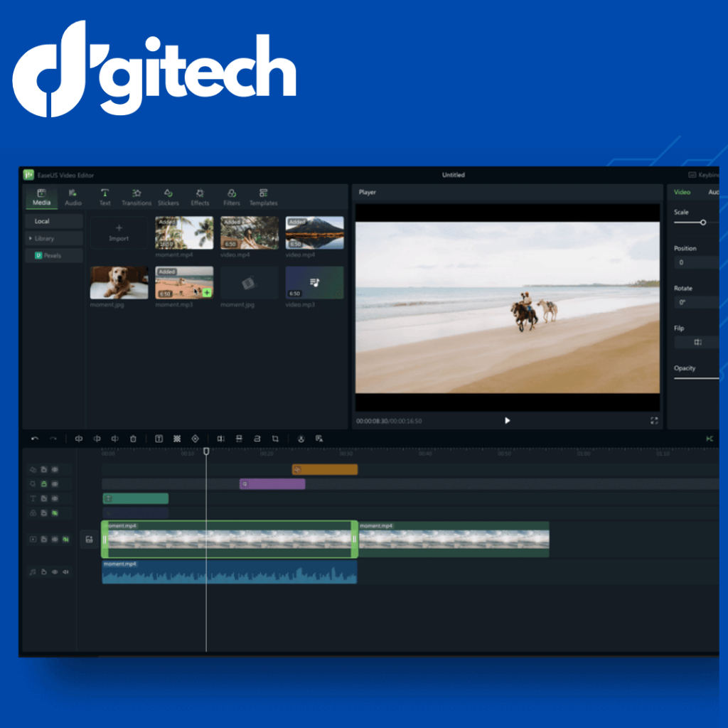Select the purple effect clip on timeline

coord(272,483)
